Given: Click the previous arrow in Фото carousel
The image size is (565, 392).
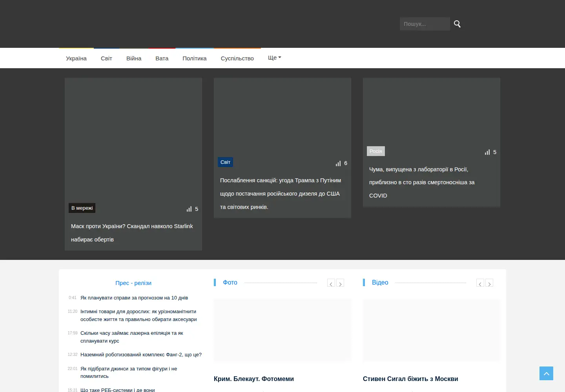Looking at the screenshot, I should pyautogui.click(x=331, y=283).
